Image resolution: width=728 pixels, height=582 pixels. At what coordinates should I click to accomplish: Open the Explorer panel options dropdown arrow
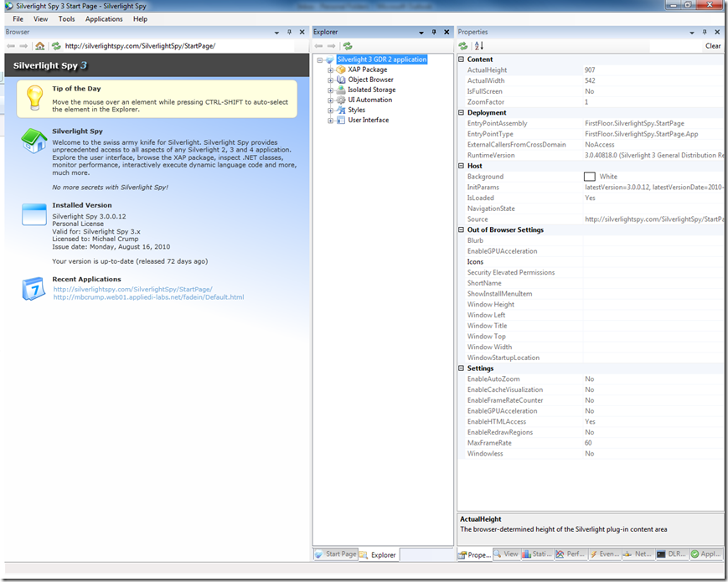pos(421,33)
